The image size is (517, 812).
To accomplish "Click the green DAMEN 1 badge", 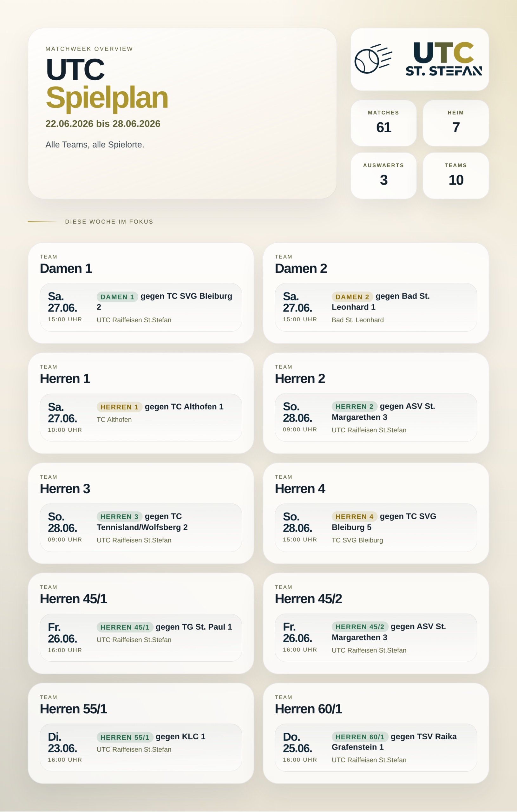I will point(117,297).
